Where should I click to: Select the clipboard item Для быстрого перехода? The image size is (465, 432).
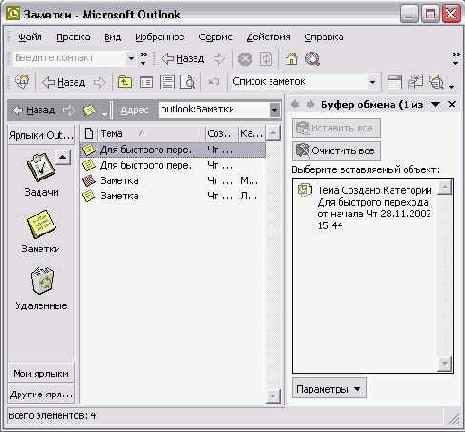(x=364, y=207)
